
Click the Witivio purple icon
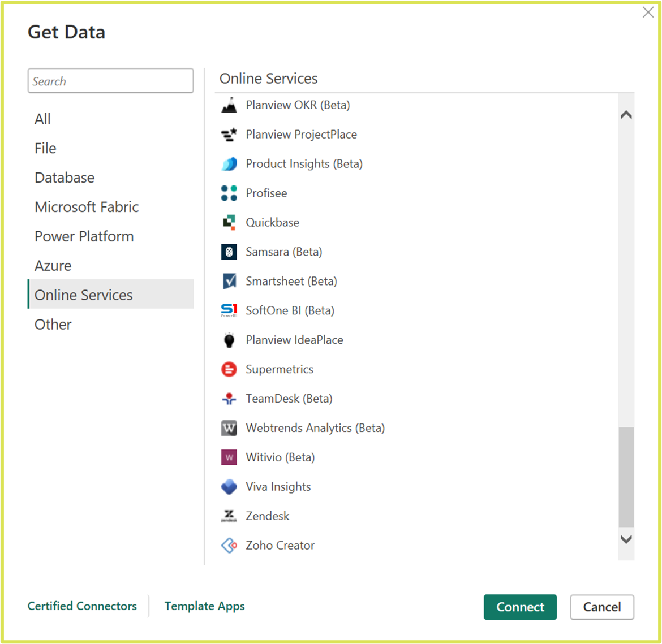click(229, 457)
